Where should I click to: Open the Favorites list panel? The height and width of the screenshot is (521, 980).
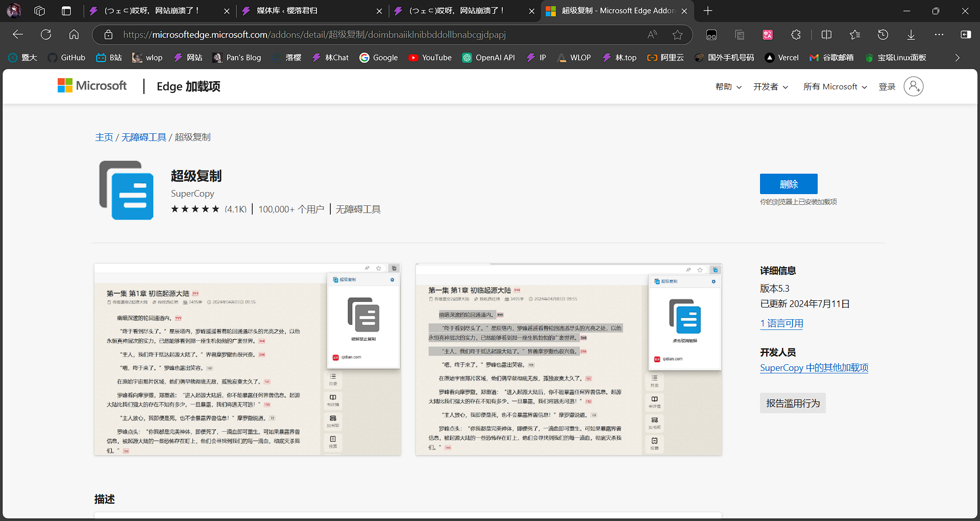click(x=855, y=35)
